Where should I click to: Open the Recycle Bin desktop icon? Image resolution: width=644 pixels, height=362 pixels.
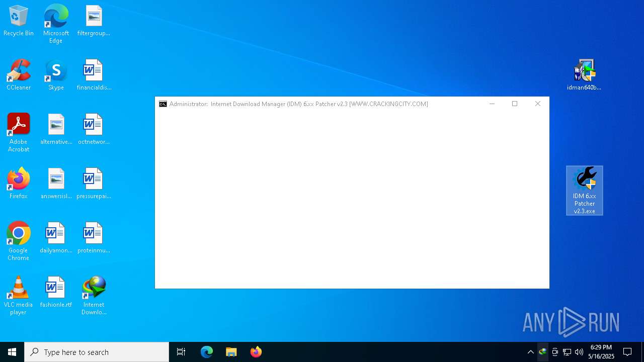coord(19,21)
